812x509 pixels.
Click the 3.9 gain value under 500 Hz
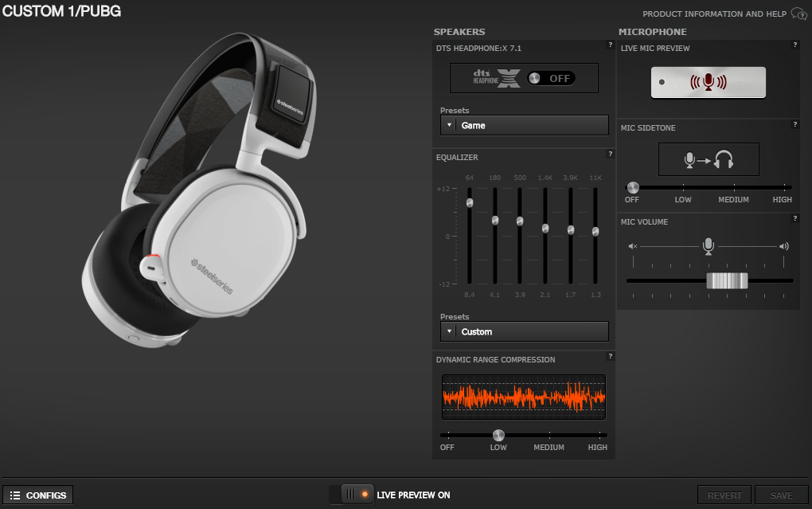(x=520, y=295)
